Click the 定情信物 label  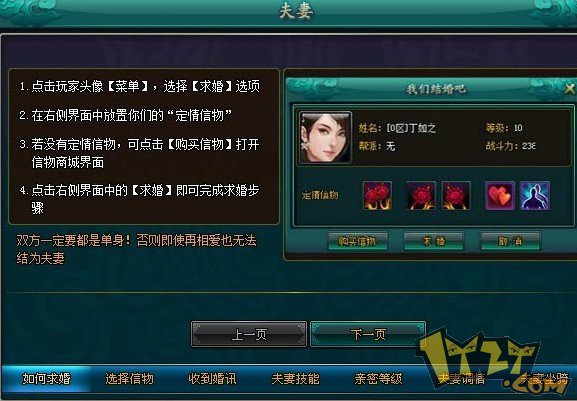click(x=320, y=195)
